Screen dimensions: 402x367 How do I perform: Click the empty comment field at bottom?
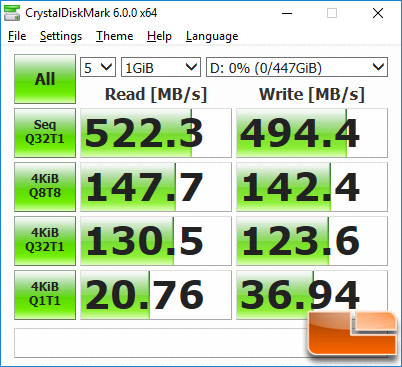coord(161,343)
